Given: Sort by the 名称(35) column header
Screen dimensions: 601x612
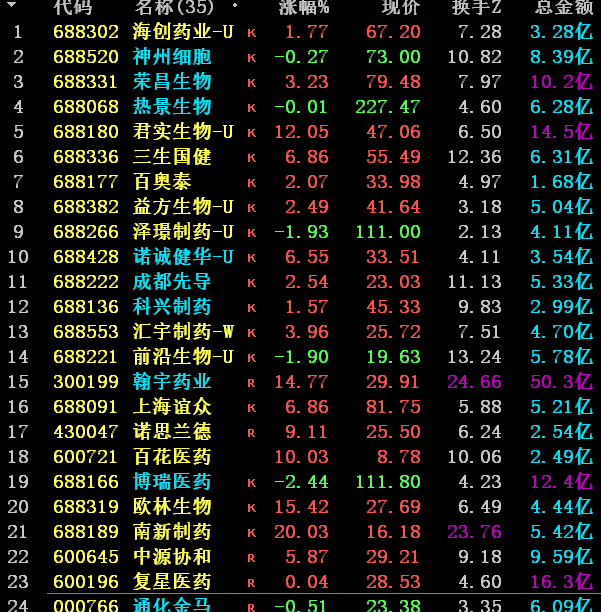Looking at the screenshot, I should click(x=174, y=7).
